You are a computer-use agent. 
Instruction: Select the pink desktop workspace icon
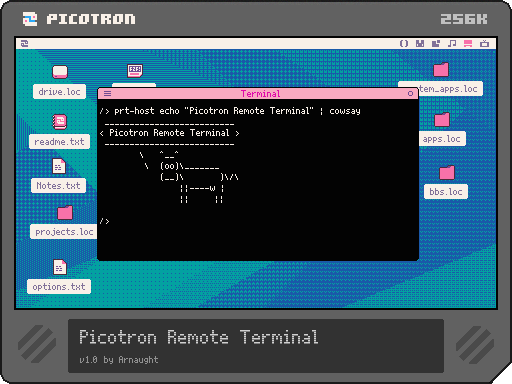point(468,44)
